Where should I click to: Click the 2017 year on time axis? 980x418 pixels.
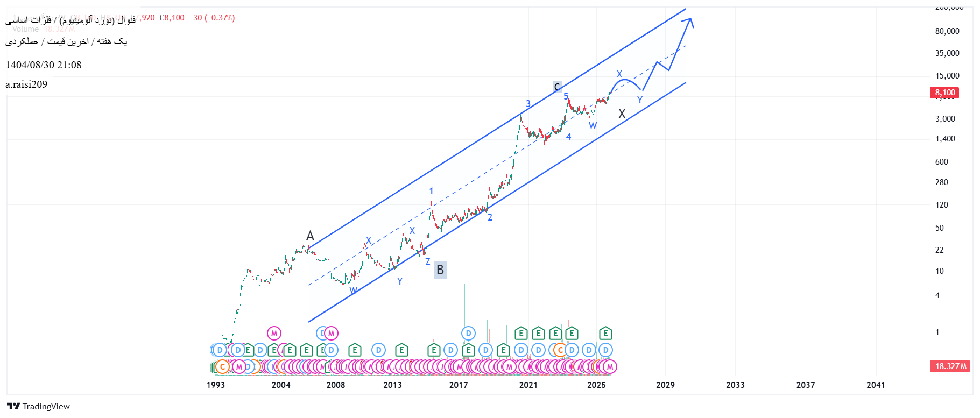click(x=459, y=385)
